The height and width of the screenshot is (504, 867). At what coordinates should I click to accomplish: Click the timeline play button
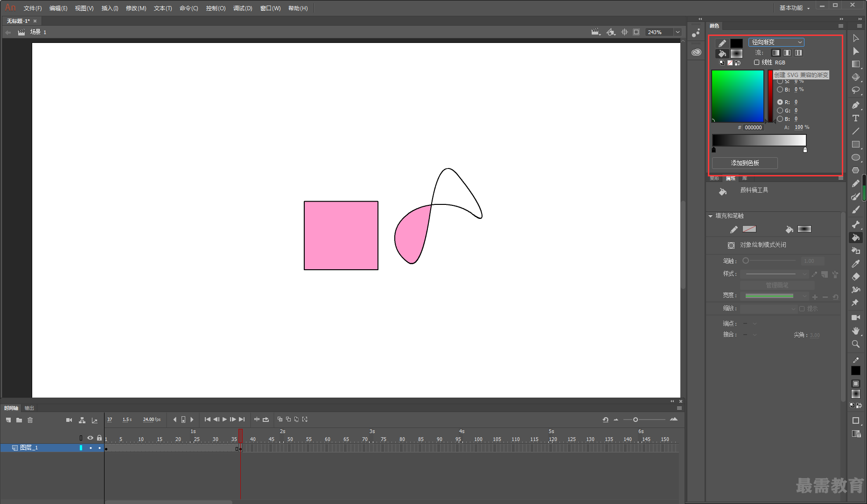pos(224,420)
